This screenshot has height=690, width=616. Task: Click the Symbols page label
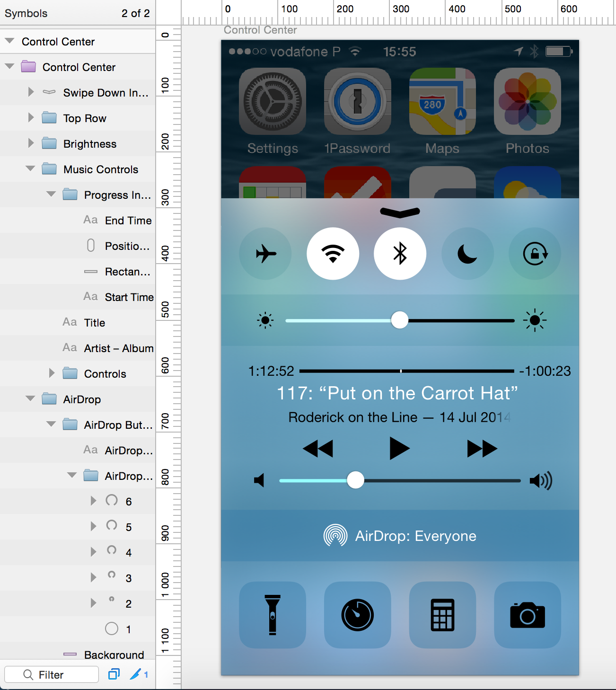pyautogui.click(x=26, y=13)
